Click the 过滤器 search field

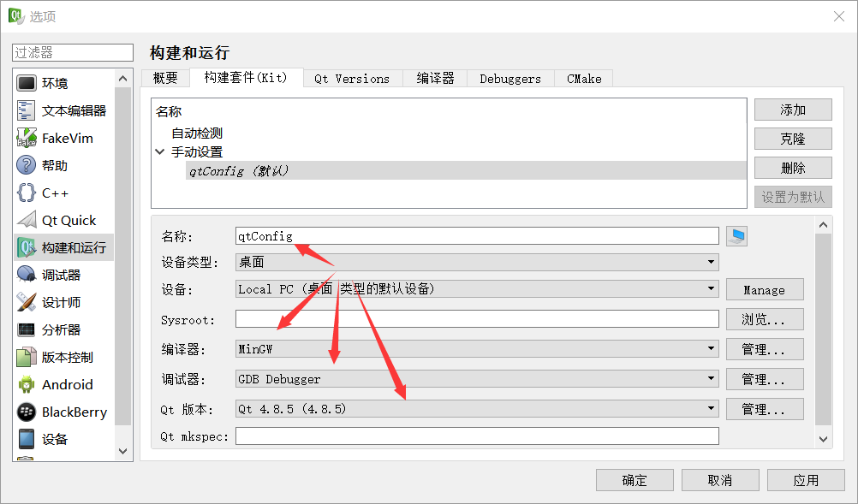[73, 52]
